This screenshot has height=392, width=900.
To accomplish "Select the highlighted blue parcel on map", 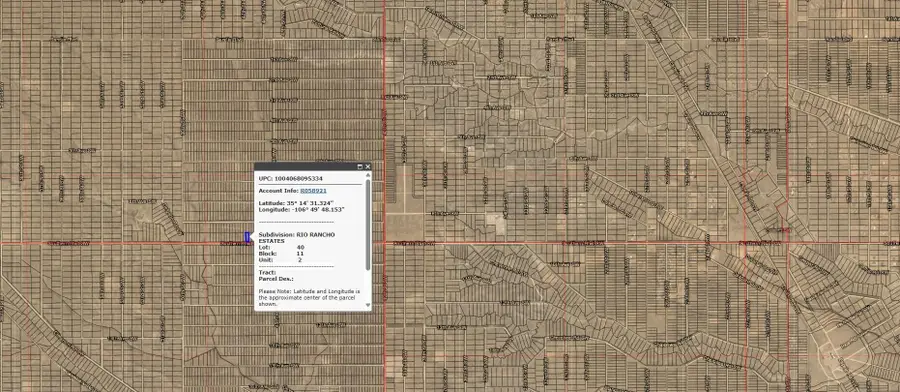I will pos(247,236).
